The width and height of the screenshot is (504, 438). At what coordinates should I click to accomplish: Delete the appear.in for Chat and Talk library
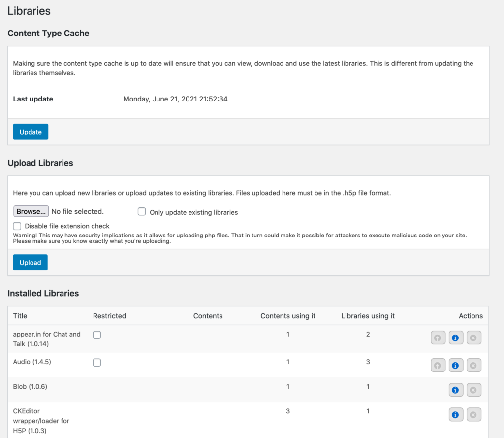(473, 337)
